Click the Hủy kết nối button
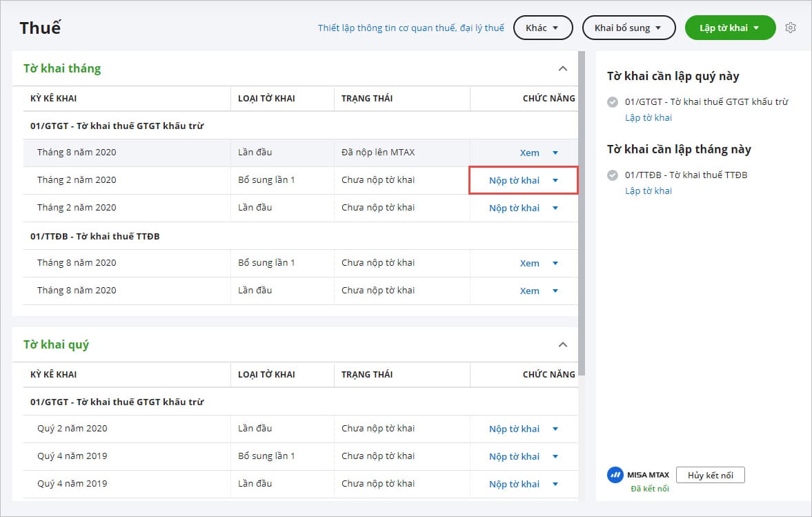812x517 pixels. pyautogui.click(x=710, y=475)
